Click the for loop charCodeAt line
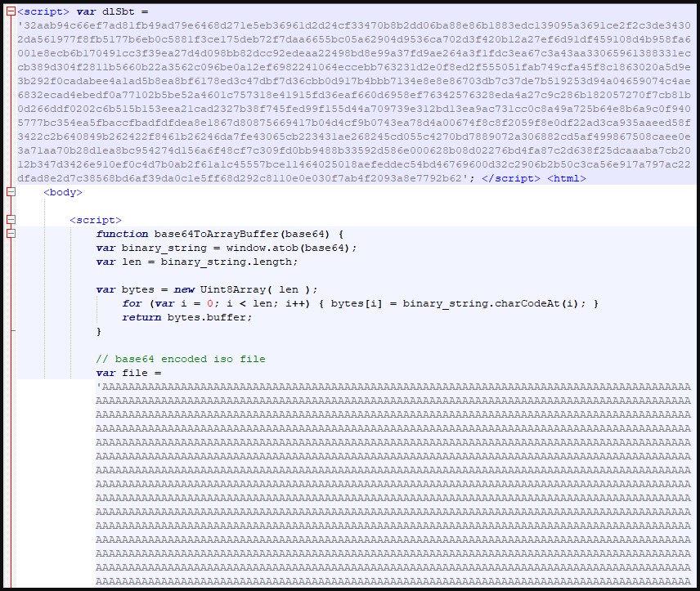This screenshot has height=591, width=700. pyautogui.click(x=361, y=303)
